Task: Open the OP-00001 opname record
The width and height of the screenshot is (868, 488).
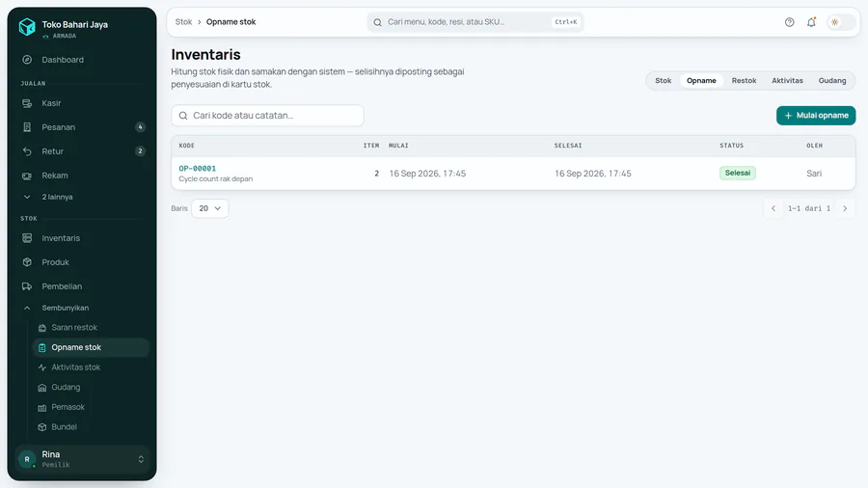Action: (x=197, y=168)
